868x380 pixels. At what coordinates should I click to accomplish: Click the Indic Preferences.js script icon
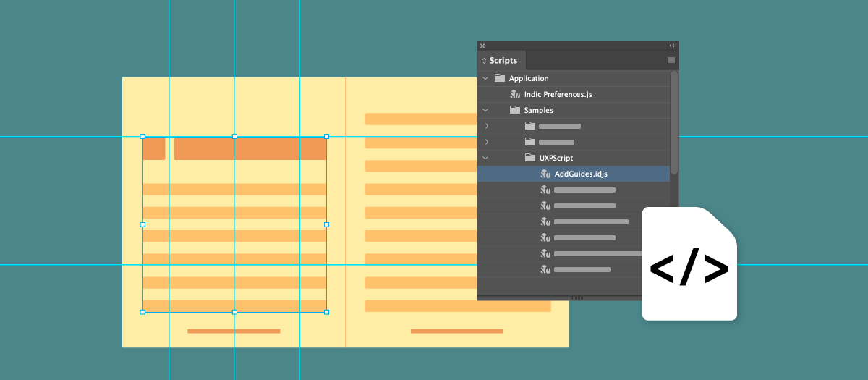516,94
